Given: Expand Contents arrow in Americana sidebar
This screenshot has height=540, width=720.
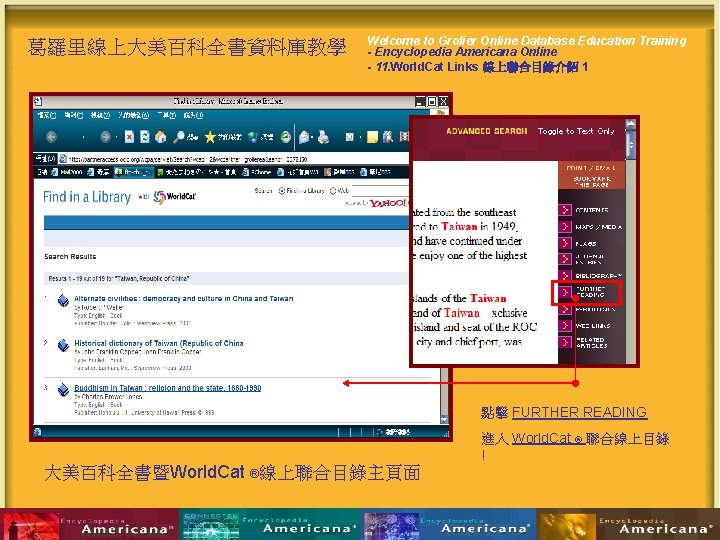Looking at the screenshot, I should tap(565, 210).
